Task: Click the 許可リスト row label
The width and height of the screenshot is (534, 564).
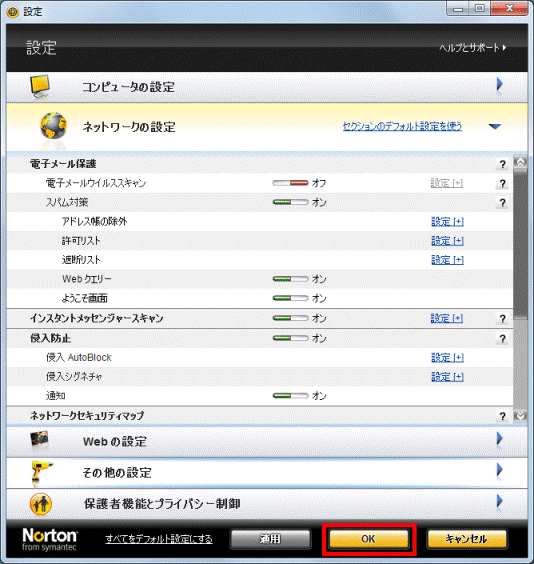Action: pos(81,241)
